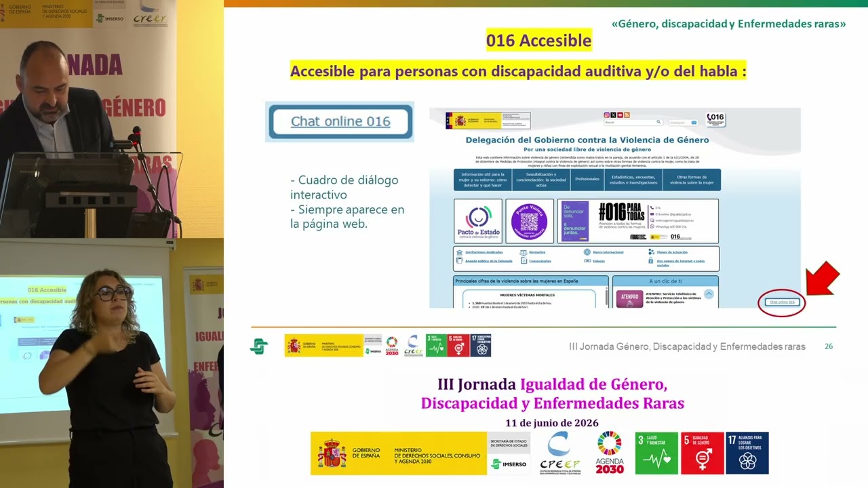Screen dimensions: 868x488
Task: Click the 'A un clic de ti' panel header
Action: [x=665, y=281]
